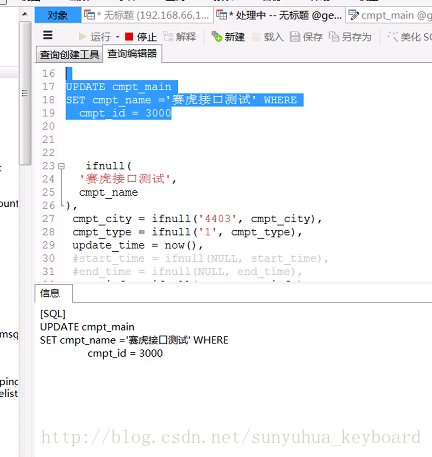Run the query with 运行 button
This screenshot has height=457, width=432.
[x=95, y=37]
